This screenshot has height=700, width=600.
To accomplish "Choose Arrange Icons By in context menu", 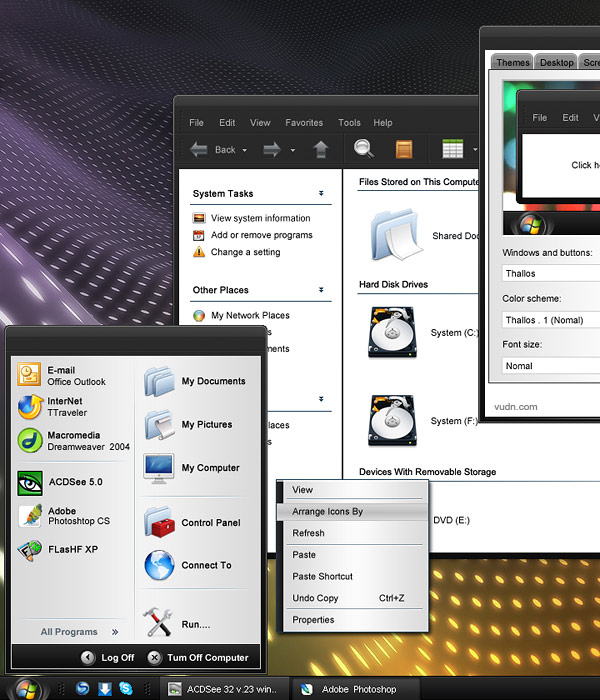I will click(x=353, y=512).
